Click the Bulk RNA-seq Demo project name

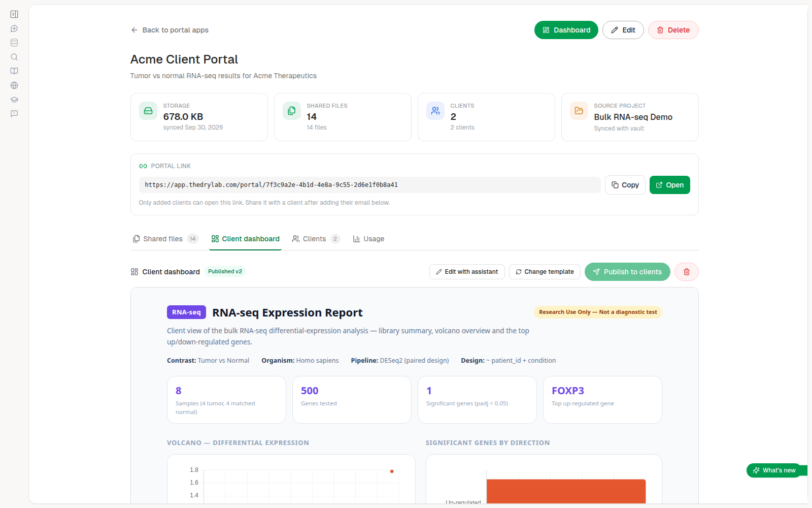[633, 117]
